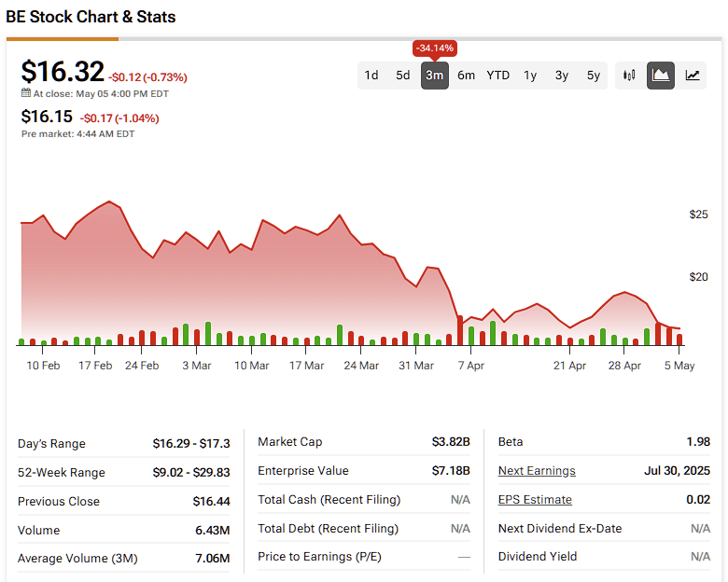The height and width of the screenshot is (582, 728).
Task: Click the 52-Week Range value $9.02 - $29.83
Action: (191, 473)
